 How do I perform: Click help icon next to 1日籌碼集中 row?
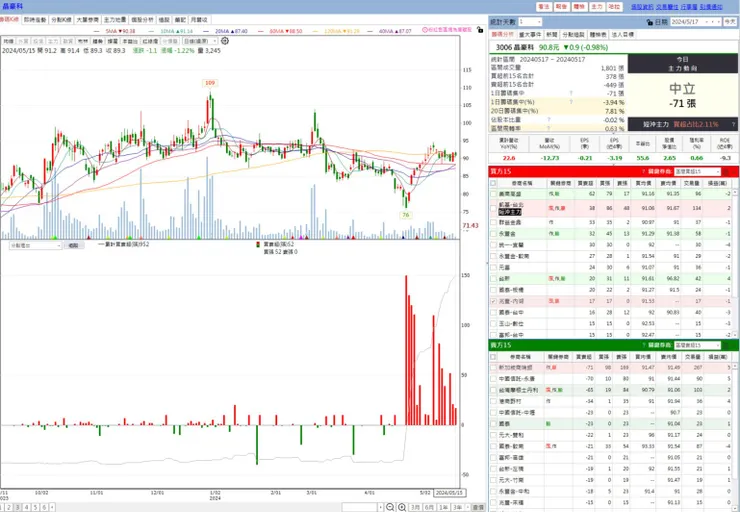[x=571, y=93]
